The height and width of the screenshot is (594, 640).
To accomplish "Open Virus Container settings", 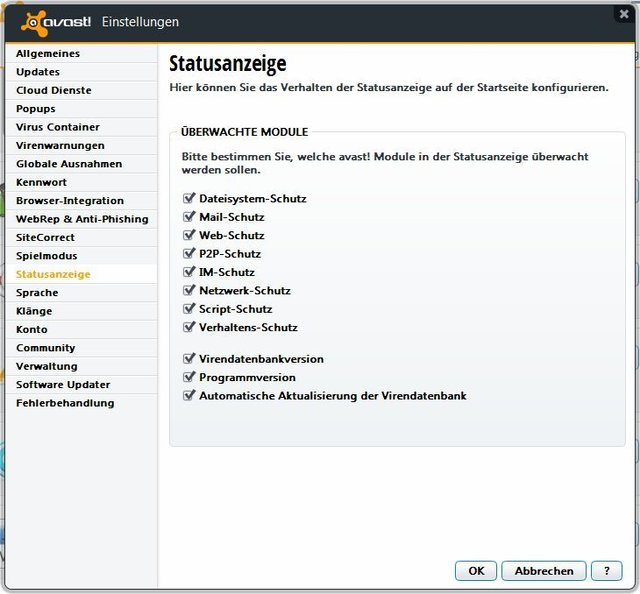I will tap(81, 127).
